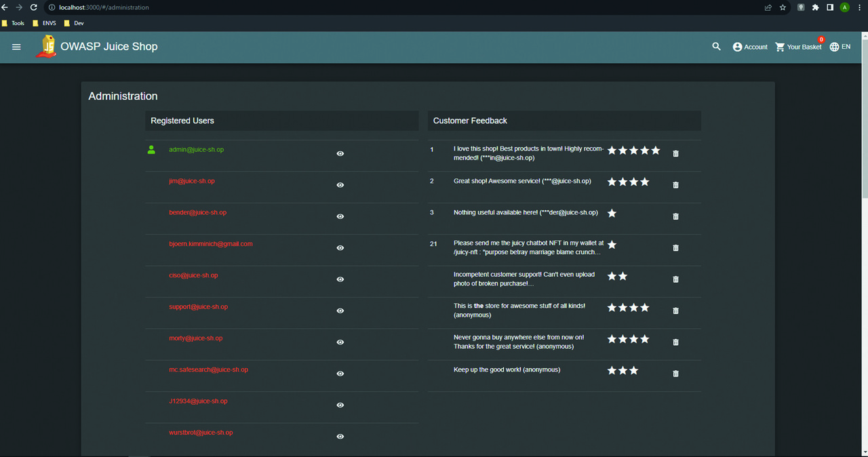Open Your Basket cart
Screen dimensions: 868x457
[x=798, y=47]
